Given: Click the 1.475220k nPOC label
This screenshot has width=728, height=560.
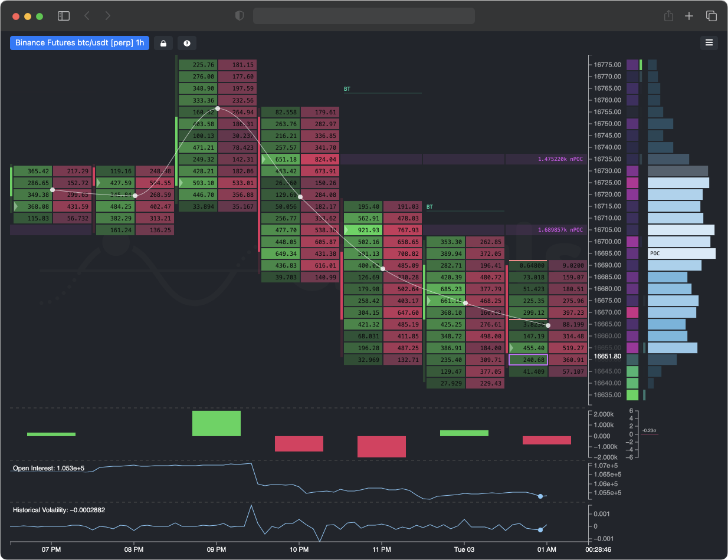Looking at the screenshot, I should [x=561, y=159].
